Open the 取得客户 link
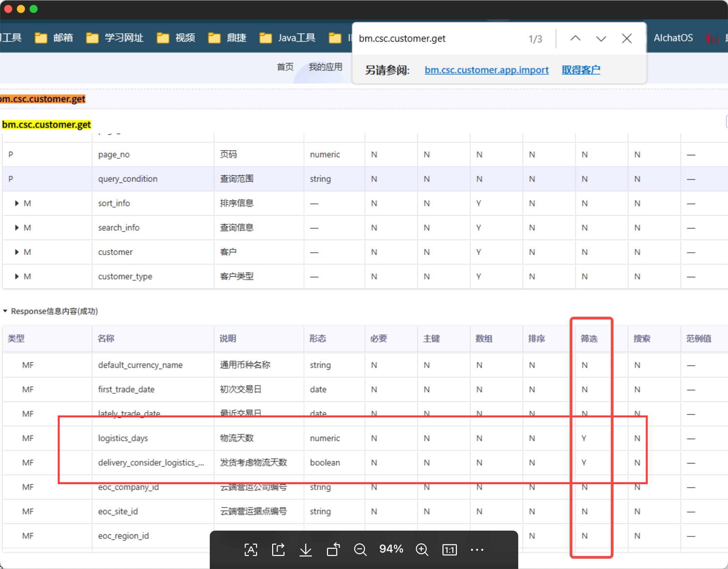 (x=581, y=70)
